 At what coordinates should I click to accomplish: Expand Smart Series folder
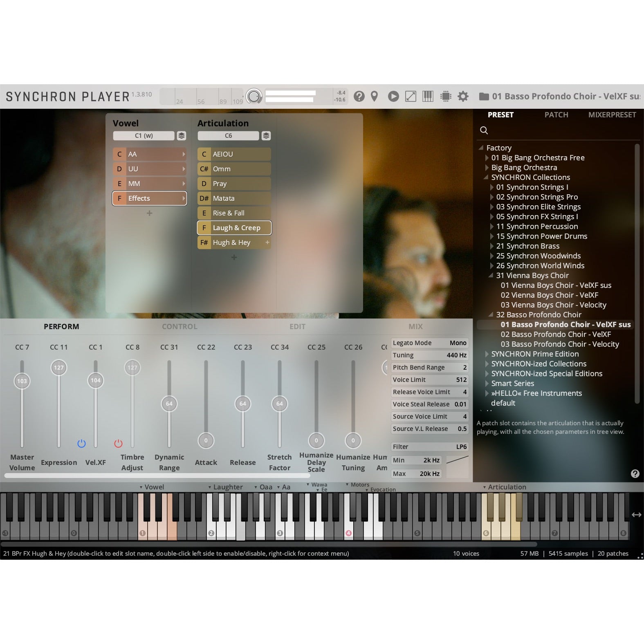pos(487,383)
